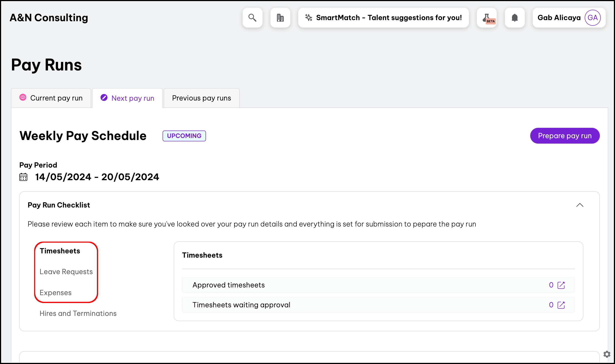
Task: Click the search magnifier icon
Action: [x=252, y=18]
